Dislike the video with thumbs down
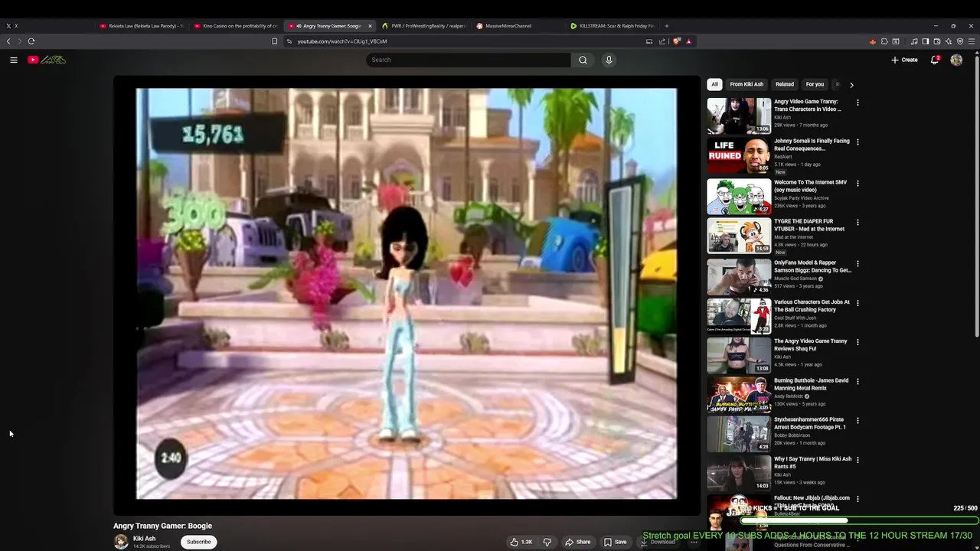This screenshot has height=551, width=980. (547, 542)
